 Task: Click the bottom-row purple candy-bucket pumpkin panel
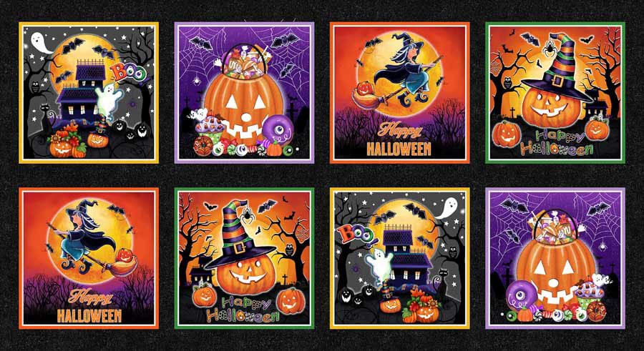555,258
